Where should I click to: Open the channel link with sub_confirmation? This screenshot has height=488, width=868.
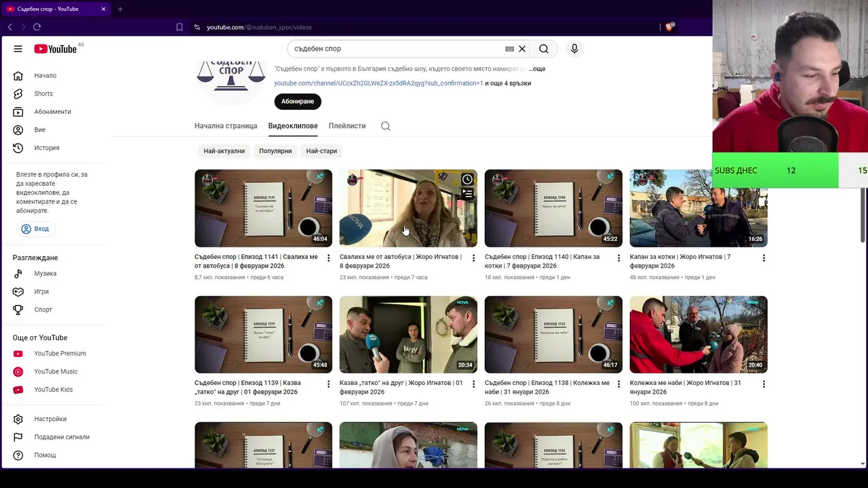tap(378, 83)
